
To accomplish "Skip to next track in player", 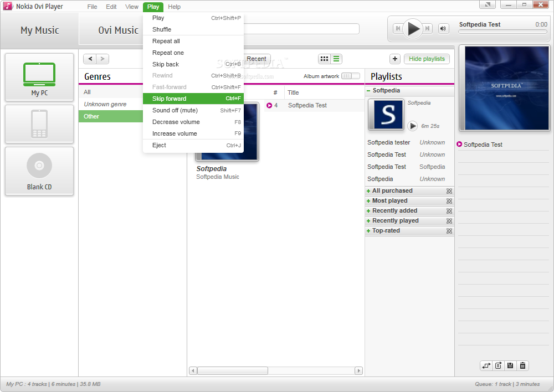I will 428,29.
